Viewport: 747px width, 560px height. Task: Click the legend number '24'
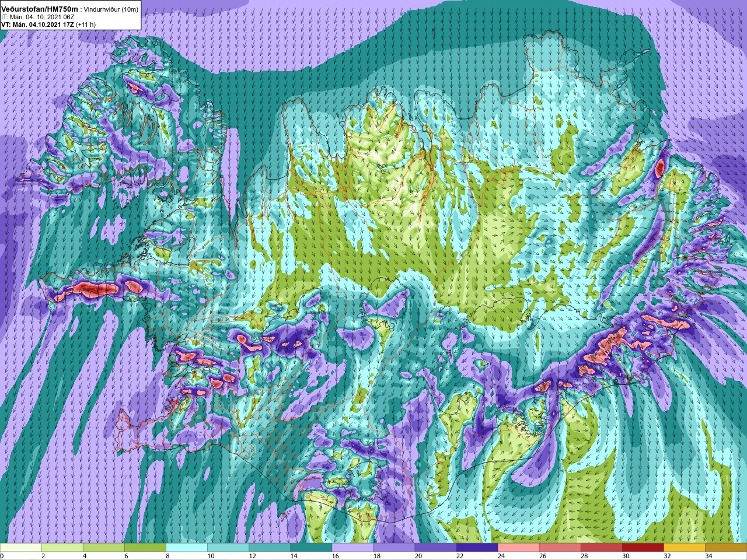click(501, 556)
